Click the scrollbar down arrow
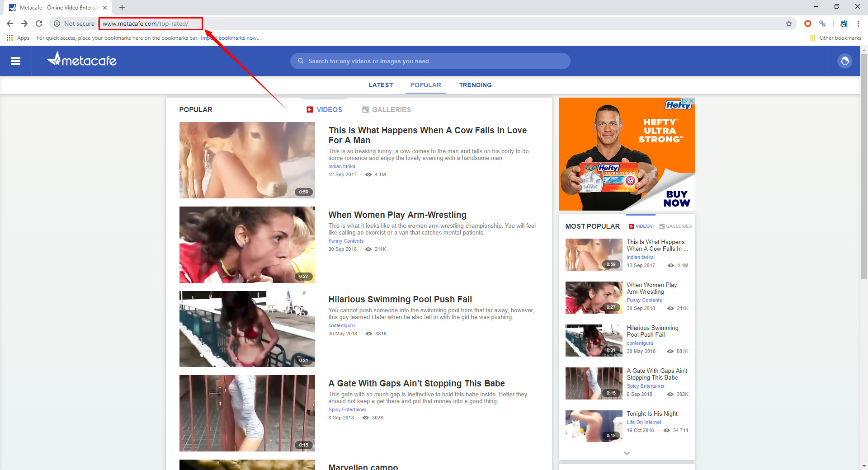 864,466
